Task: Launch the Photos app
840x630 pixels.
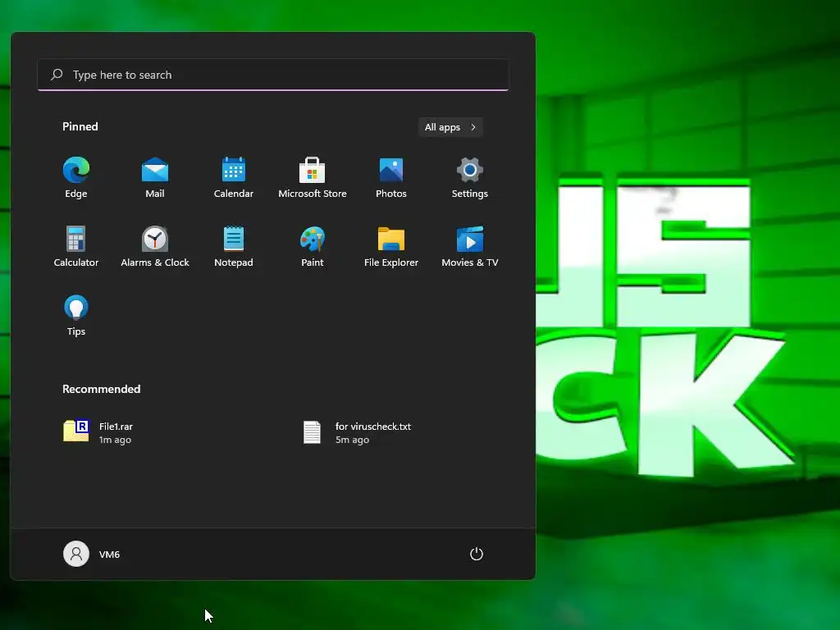Action: click(391, 178)
